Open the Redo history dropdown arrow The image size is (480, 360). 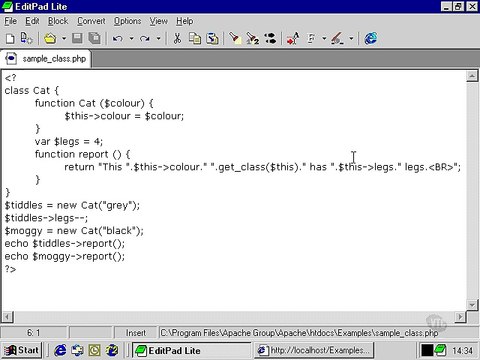(158, 39)
